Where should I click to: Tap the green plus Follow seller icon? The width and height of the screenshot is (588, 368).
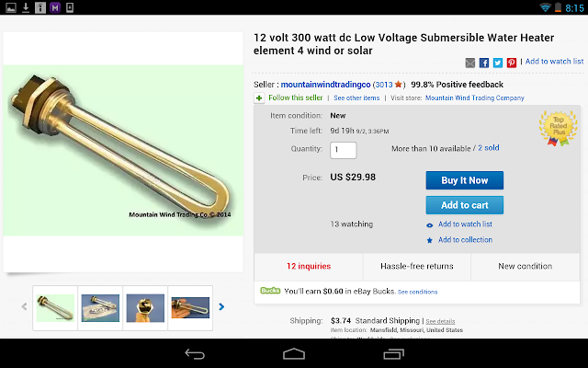pos(259,98)
